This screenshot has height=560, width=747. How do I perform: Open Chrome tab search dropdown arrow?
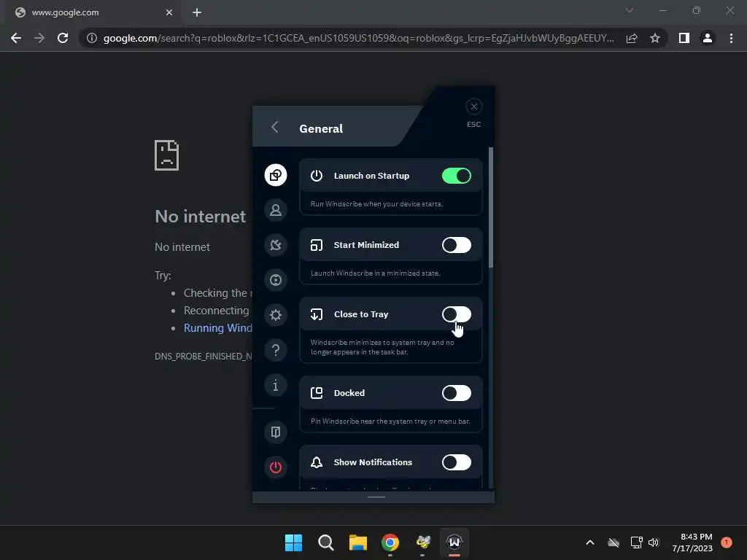[x=630, y=10]
